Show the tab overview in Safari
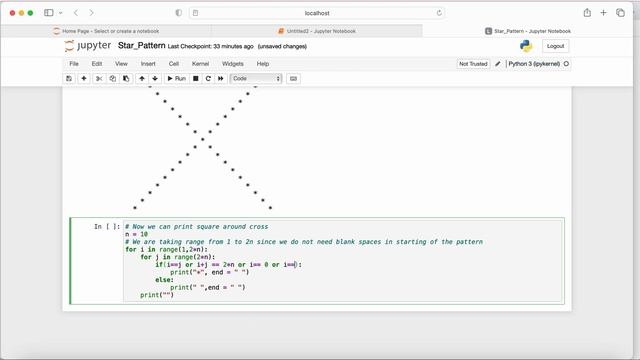Screen dimensions: 640x360 point(620,13)
